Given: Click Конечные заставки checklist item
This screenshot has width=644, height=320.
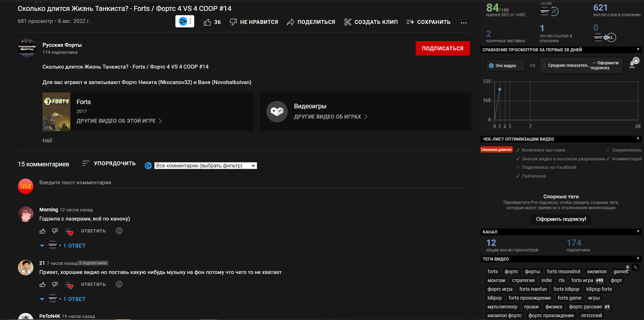Looking at the screenshot, I should pos(540,150).
